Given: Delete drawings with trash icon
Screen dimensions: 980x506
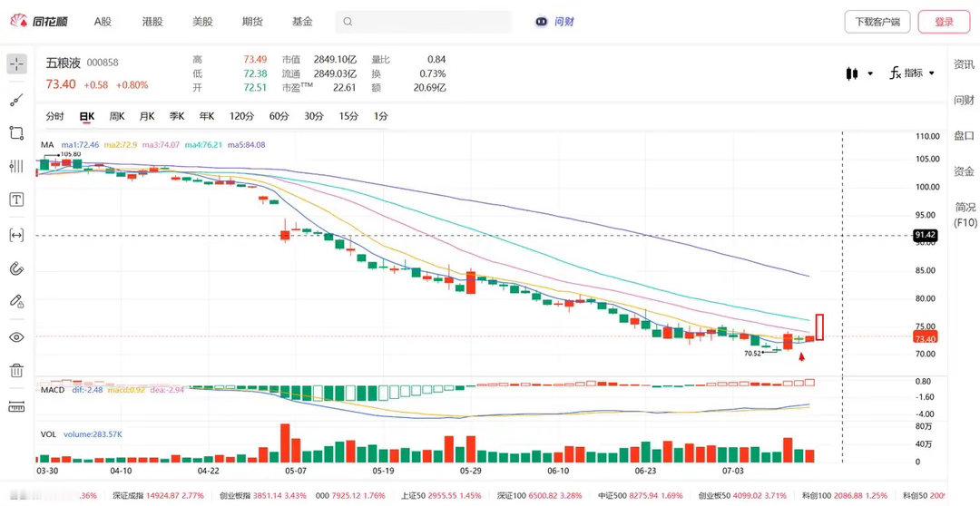Looking at the screenshot, I should pyautogui.click(x=17, y=370).
